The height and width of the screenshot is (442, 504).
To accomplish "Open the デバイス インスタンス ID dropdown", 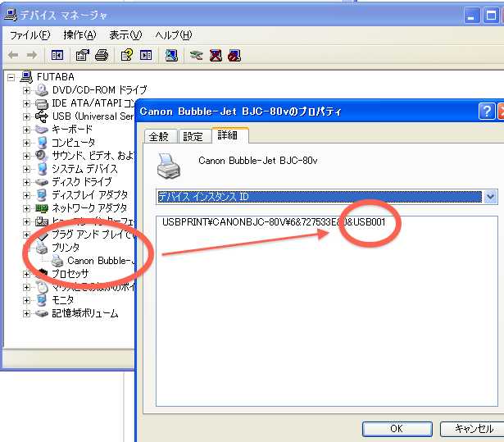I will (x=490, y=197).
